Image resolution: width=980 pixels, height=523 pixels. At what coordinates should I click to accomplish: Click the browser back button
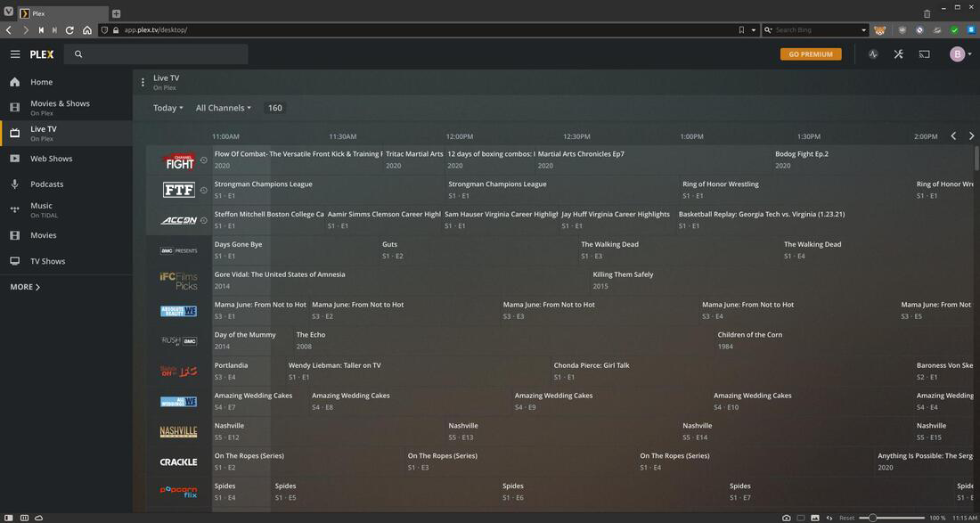(x=9, y=30)
